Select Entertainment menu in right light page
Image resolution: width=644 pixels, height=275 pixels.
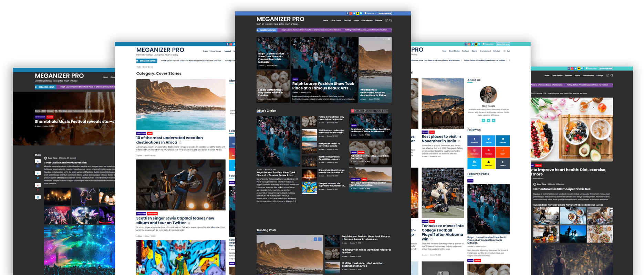click(485, 51)
